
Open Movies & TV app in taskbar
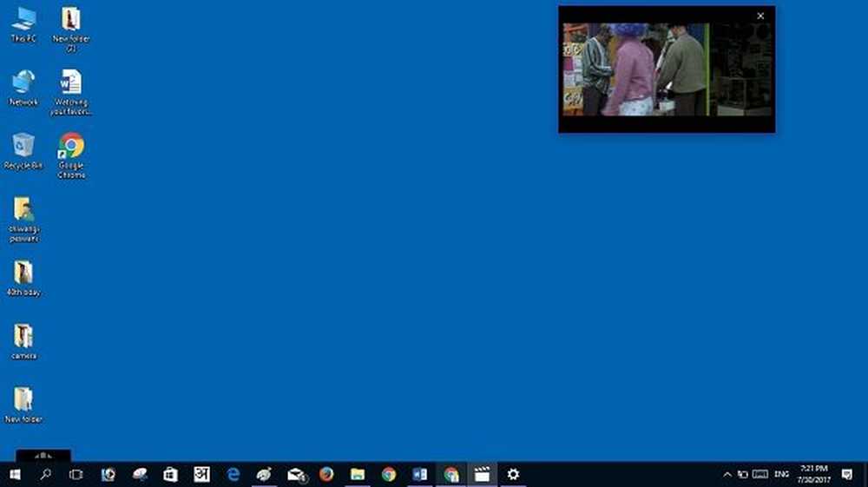point(482,474)
